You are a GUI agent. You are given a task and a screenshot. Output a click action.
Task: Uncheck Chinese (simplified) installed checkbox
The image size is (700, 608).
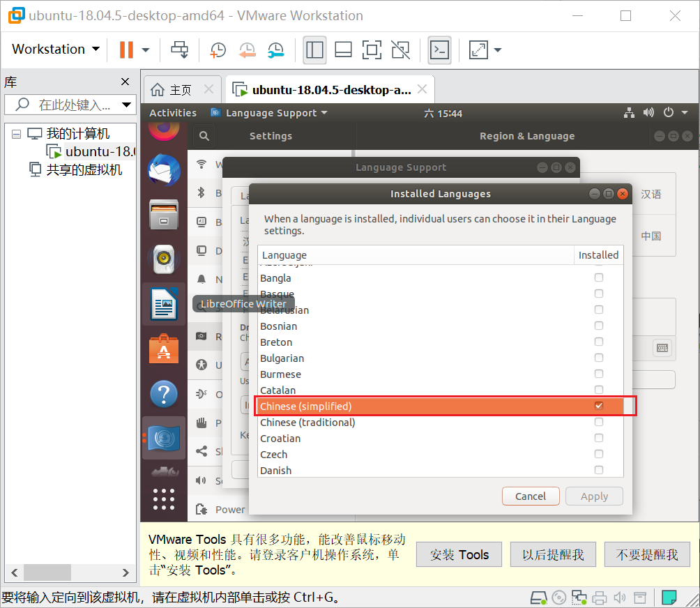pos(599,406)
